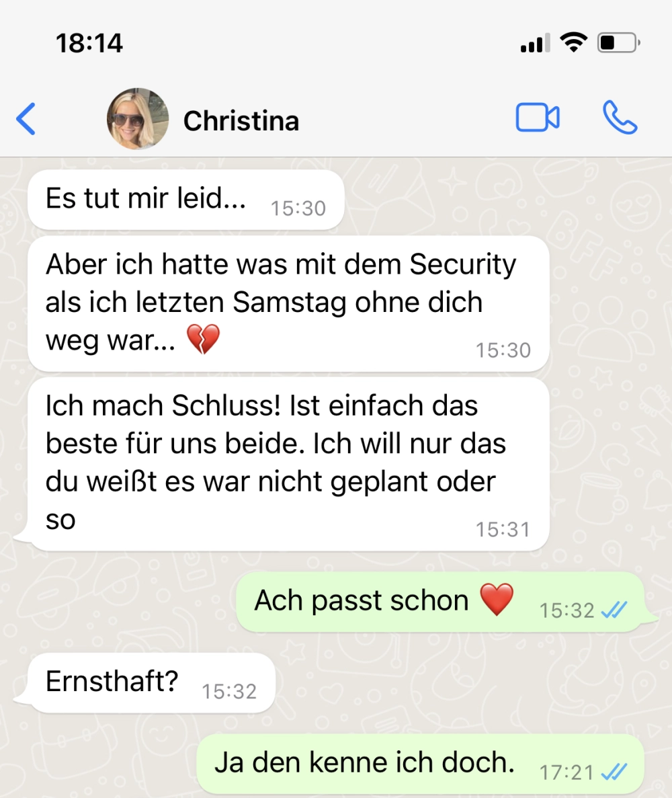Screen dimensions: 672x798
Task: Tap the battery indicator in status bar
Action: pos(619,43)
